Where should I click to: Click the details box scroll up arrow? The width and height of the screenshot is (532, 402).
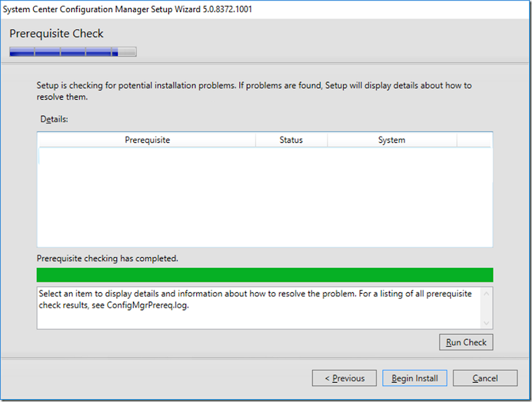(486, 294)
